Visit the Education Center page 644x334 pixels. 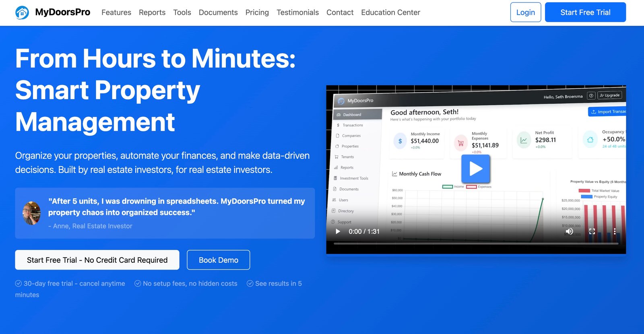(390, 12)
